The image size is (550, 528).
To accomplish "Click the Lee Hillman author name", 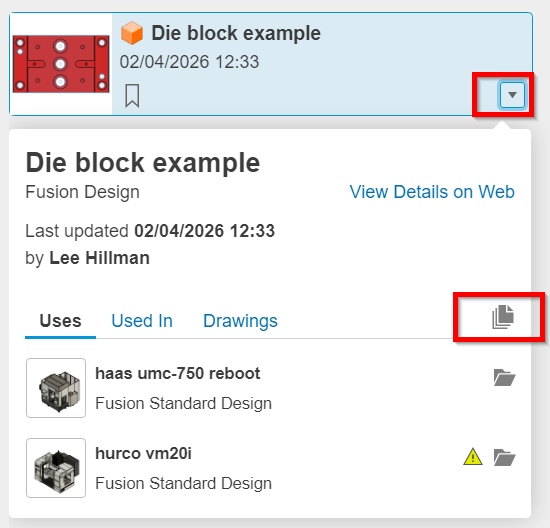I will pyautogui.click(x=100, y=258).
